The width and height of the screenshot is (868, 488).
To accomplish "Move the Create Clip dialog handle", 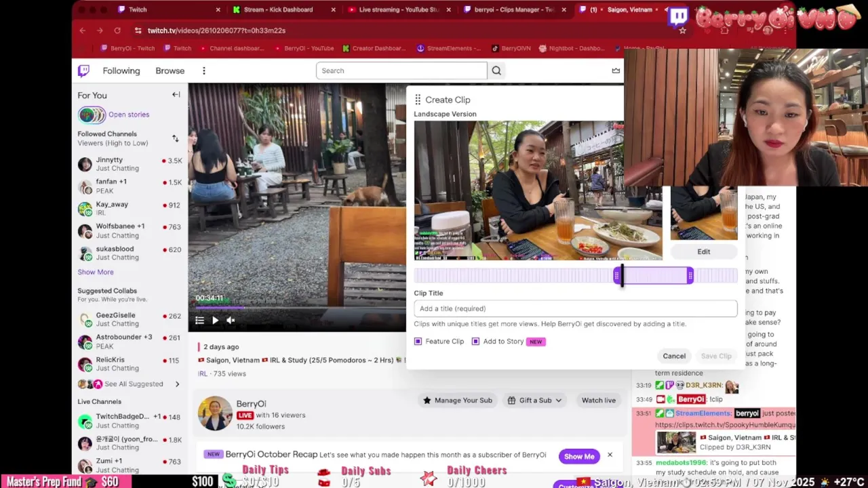I will tap(418, 100).
